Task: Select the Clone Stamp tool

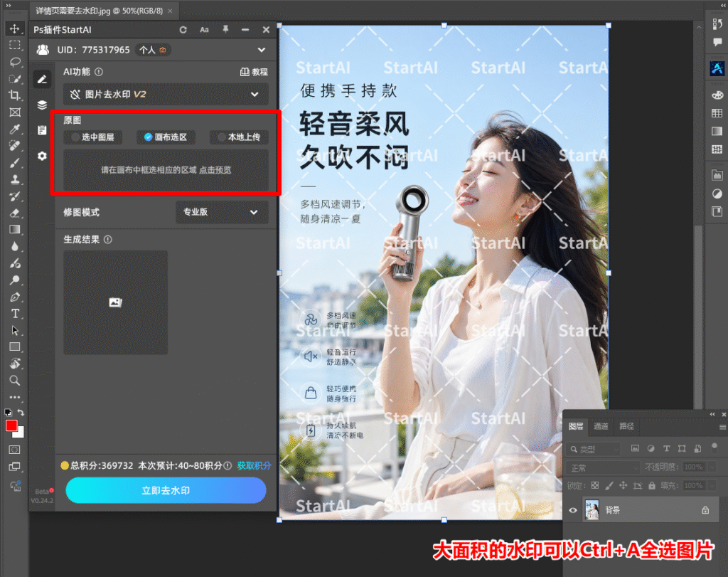Action: (14, 179)
